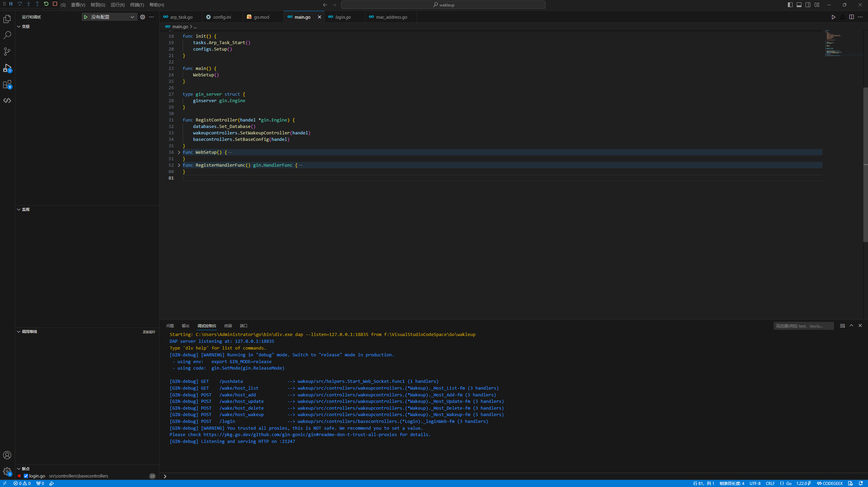This screenshot has width=868, height=487.
Task: Open the 终端 terminal panel tab
Action: coord(228,326)
